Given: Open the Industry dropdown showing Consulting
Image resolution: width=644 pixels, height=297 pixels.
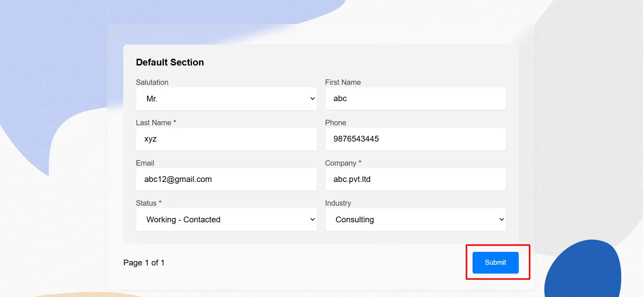Looking at the screenshot, I should (x=415, y=220).
